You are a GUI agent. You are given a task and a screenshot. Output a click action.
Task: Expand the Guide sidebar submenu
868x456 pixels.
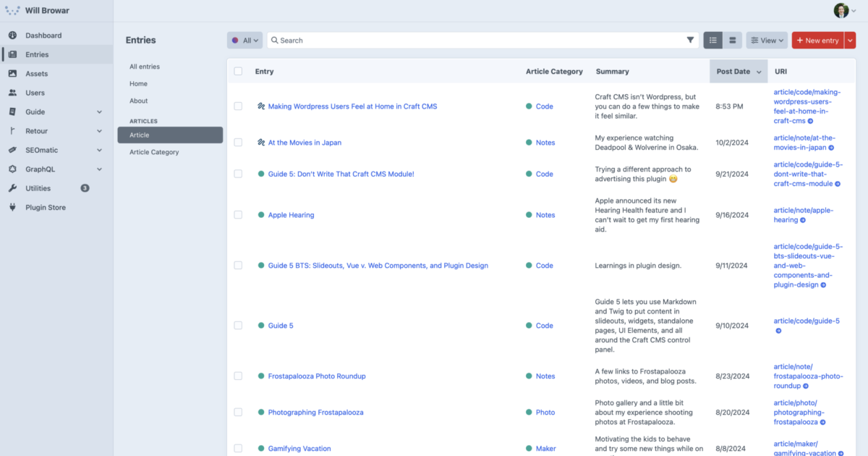pyautogui.click(x=99, y=112)
